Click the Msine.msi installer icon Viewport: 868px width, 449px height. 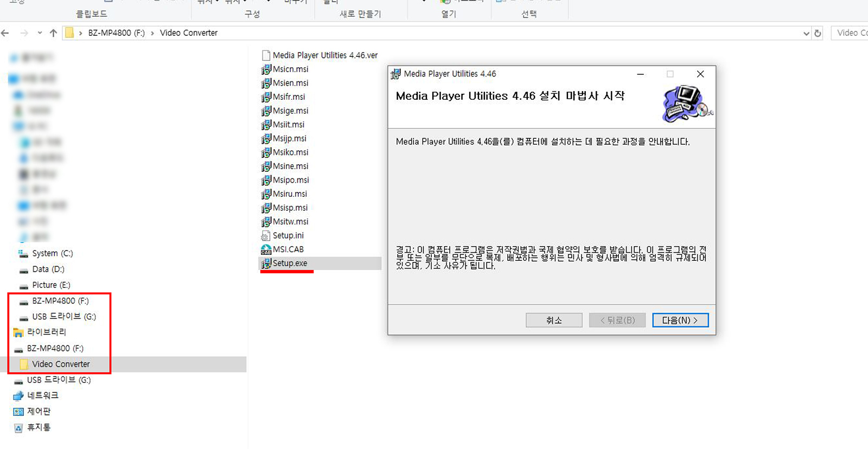tap(266, 166)
